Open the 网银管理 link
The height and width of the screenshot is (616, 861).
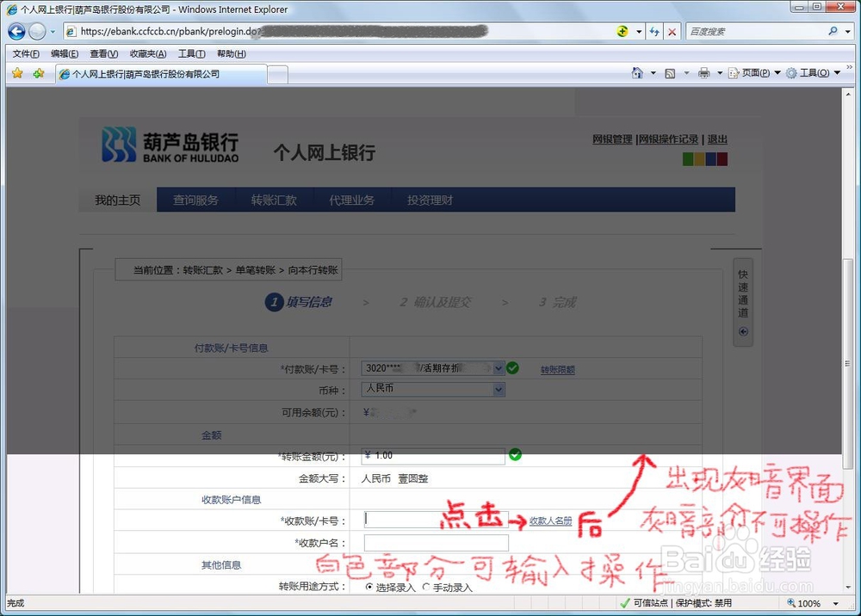(x=612, y=139)
